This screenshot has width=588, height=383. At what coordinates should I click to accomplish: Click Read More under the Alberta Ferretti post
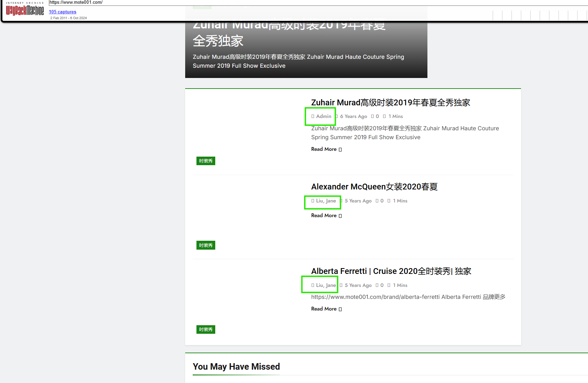326,309
